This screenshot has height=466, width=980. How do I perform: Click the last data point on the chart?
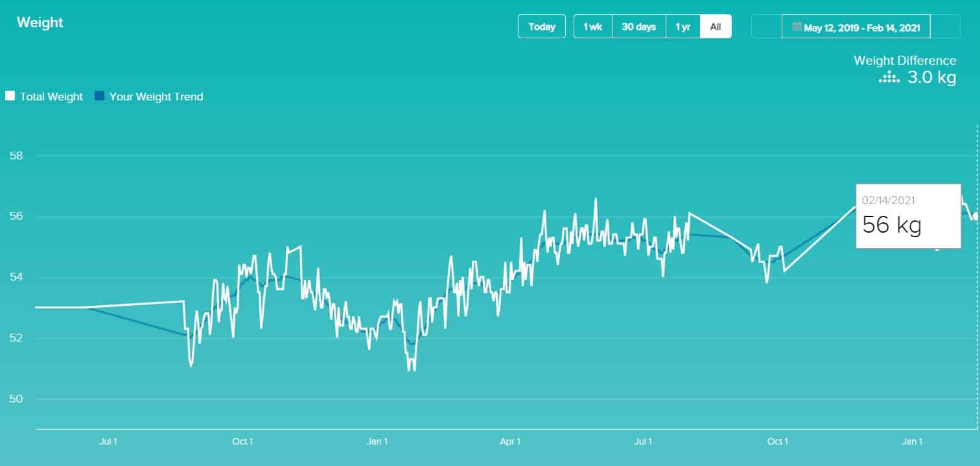click(x=976, y=216)
